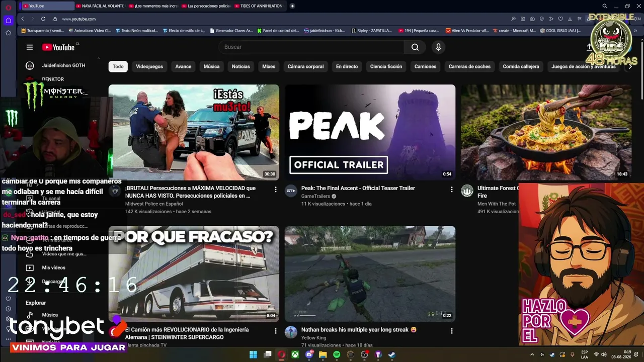Switch to the Las persecuciones policiales tab

point(206,6)
